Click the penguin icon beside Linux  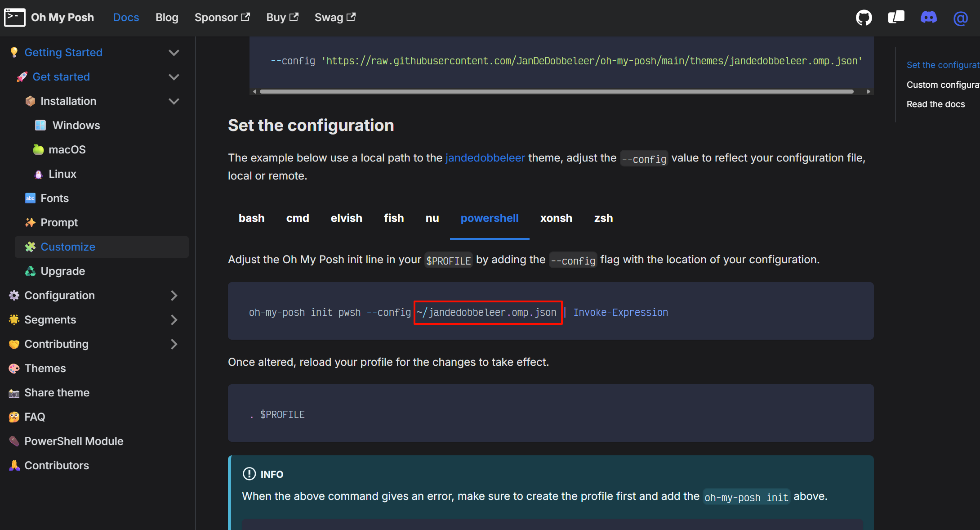(38, 174)
